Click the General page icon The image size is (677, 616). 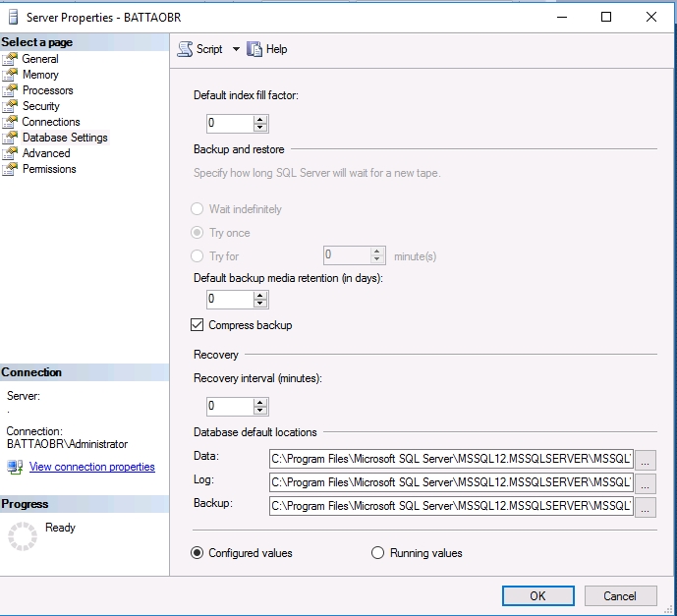pos(10,59)
